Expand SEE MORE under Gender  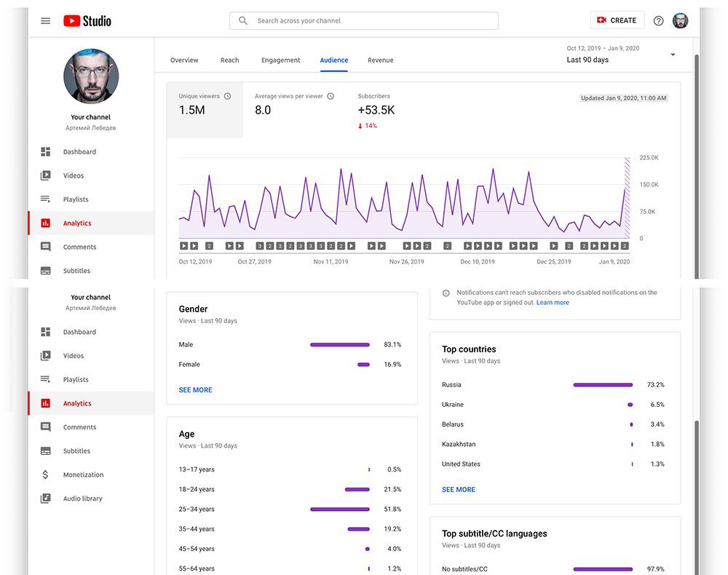click(195, 390)
